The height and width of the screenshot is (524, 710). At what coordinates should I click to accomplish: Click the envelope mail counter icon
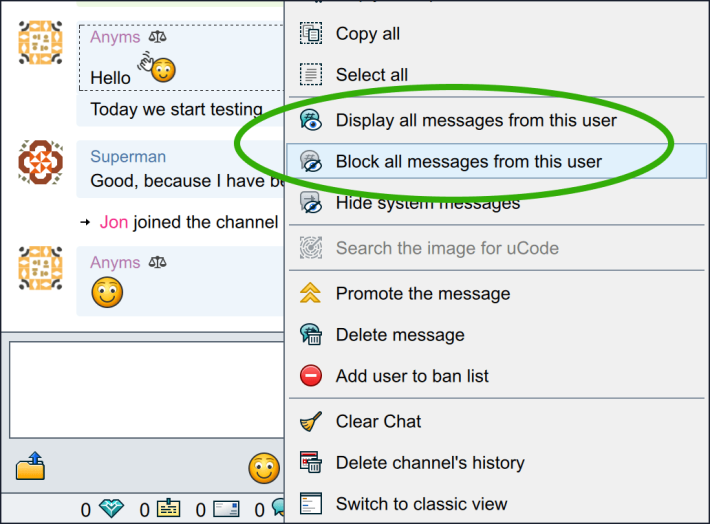click(226, 509)
